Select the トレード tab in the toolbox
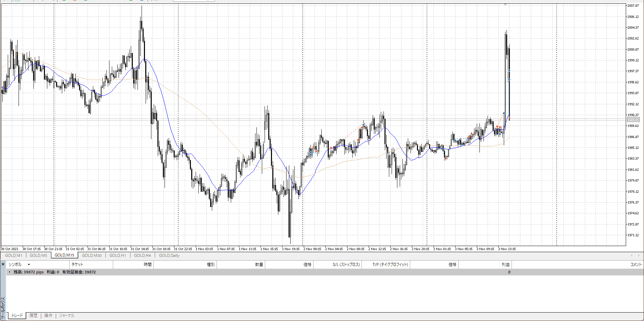The width and height of the screenshot is (644, 321). 17,316
